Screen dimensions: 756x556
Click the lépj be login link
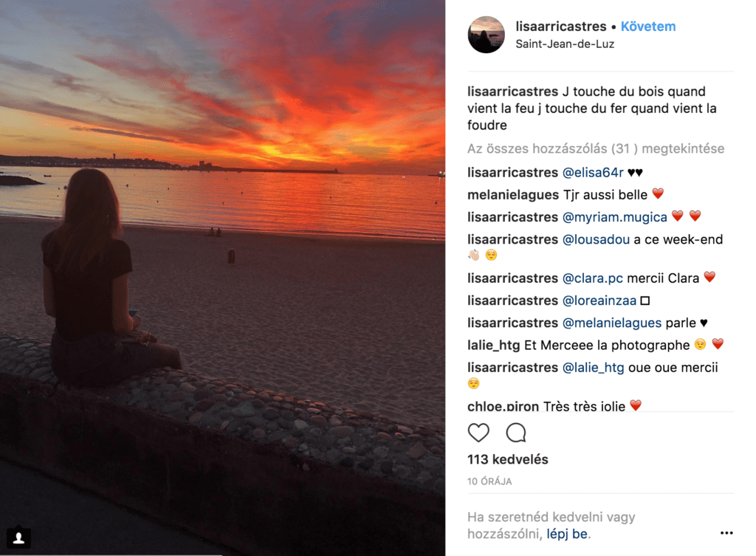click(x=568, y=534)
